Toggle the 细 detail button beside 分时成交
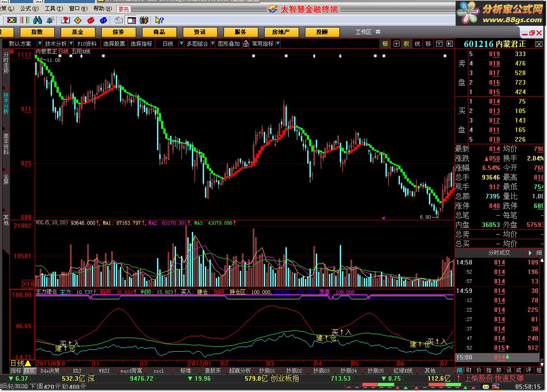Image resolution: width=547 pixels, height=392 pixels. click(x=539, y=253)
